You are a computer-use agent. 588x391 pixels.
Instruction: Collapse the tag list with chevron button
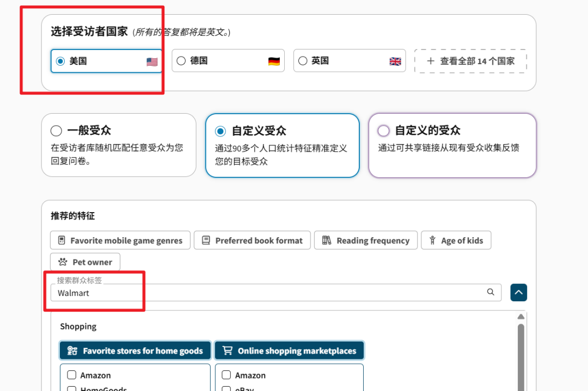(x=518, y=293)
